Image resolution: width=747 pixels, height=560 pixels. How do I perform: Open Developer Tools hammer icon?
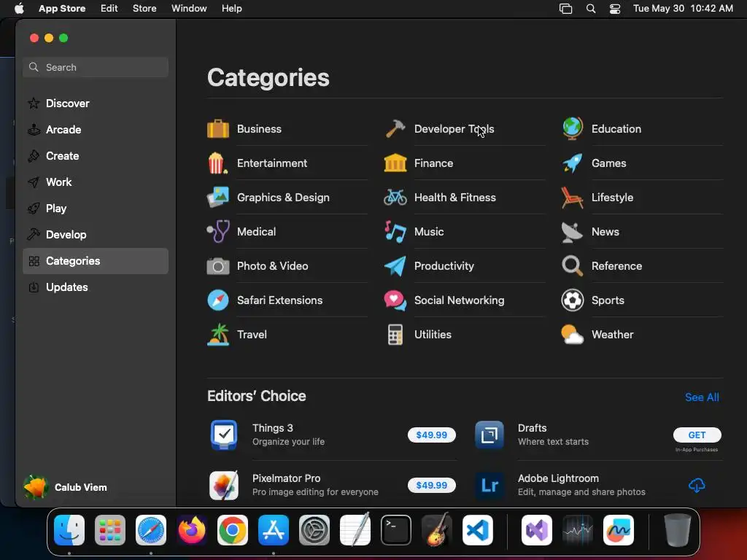(395, 128)
